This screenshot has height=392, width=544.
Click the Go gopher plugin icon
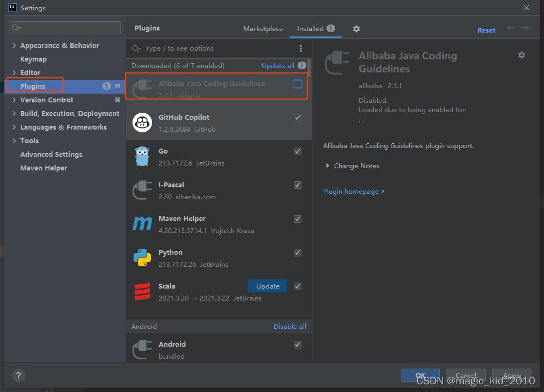tap(142, 156)
